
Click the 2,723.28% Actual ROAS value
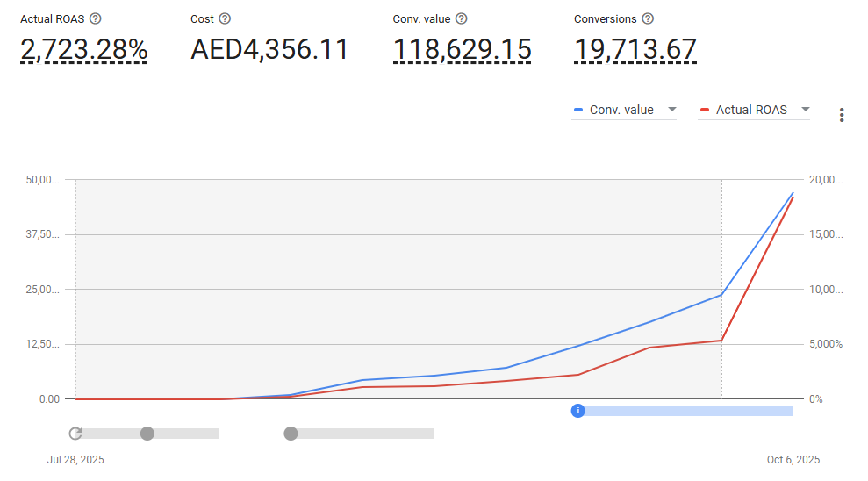click(83, 50)
